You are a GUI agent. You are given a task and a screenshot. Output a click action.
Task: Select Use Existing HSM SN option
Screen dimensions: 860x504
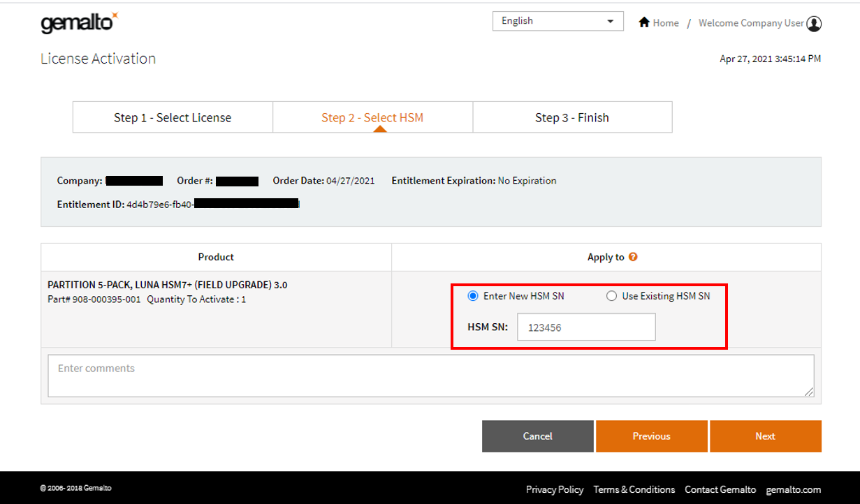(x=612, y=296)
